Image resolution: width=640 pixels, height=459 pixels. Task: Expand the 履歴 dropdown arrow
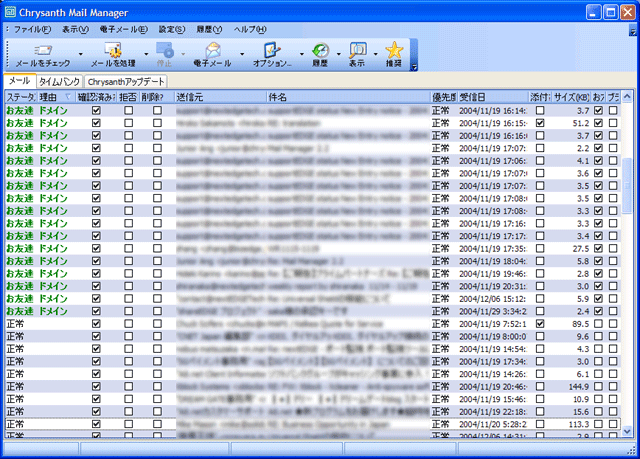pos(338,54)
